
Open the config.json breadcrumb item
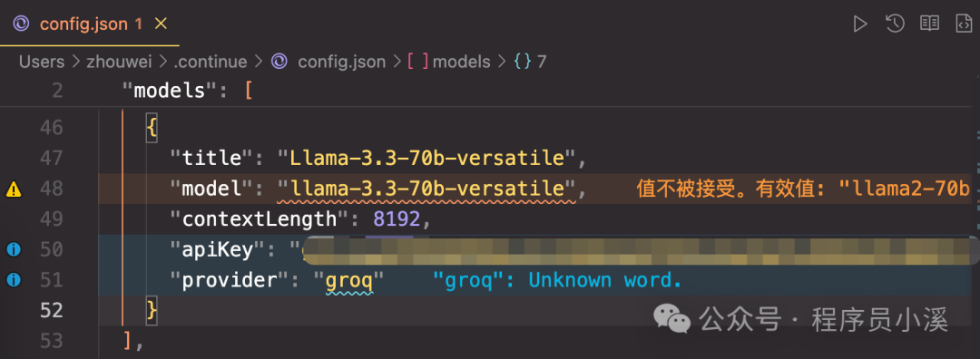tap(341, 61)
